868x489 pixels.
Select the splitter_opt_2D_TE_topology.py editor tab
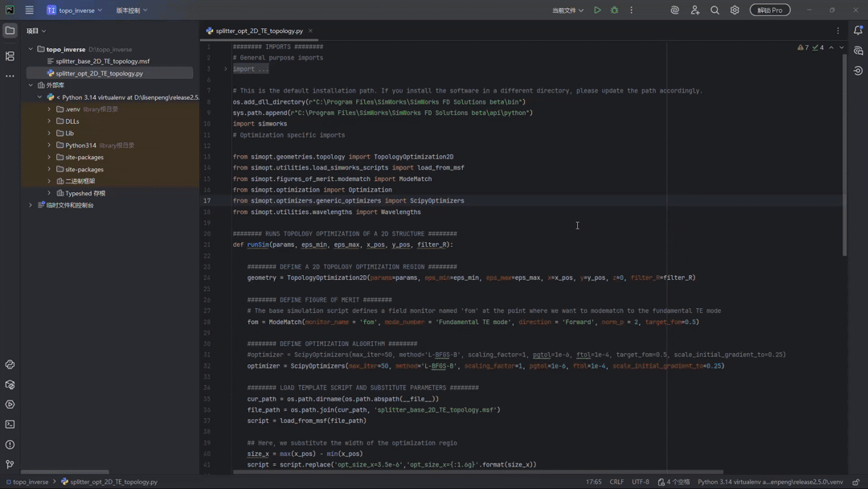259,31
